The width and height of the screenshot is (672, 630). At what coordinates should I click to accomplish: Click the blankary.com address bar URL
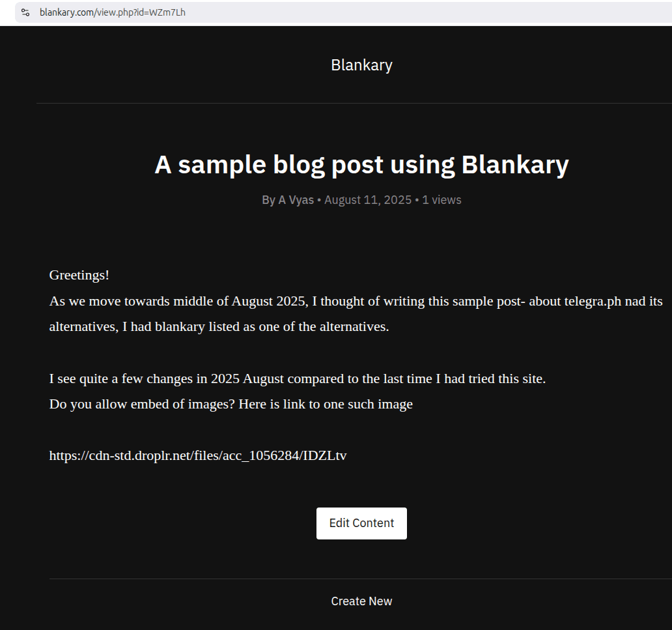[112, 12]
